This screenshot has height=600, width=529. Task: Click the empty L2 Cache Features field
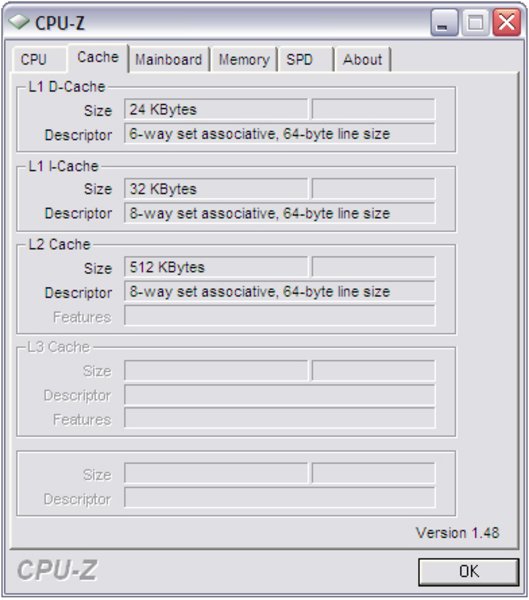(x=279, y=316)
